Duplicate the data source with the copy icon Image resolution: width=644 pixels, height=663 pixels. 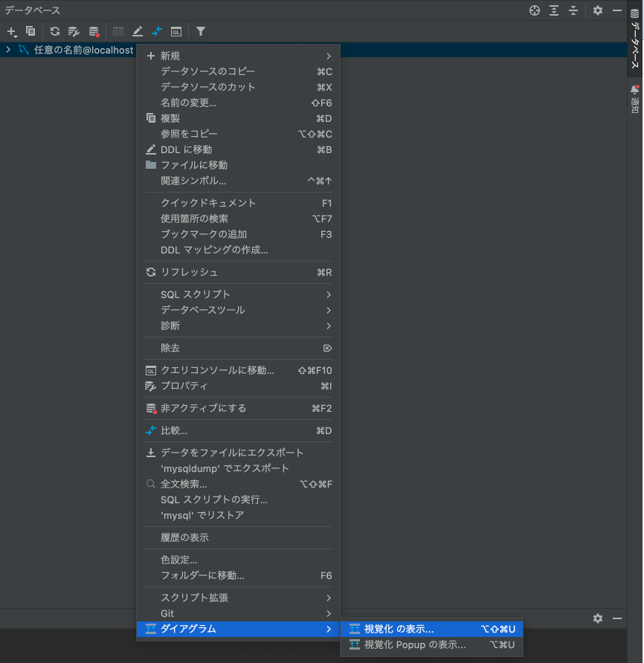(30, 31)
